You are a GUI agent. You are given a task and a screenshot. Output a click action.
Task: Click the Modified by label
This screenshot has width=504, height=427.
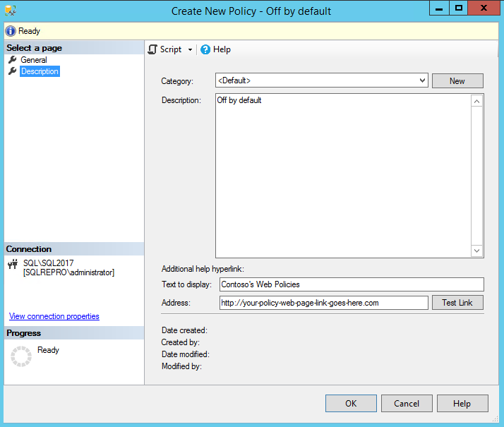(181, 366)
